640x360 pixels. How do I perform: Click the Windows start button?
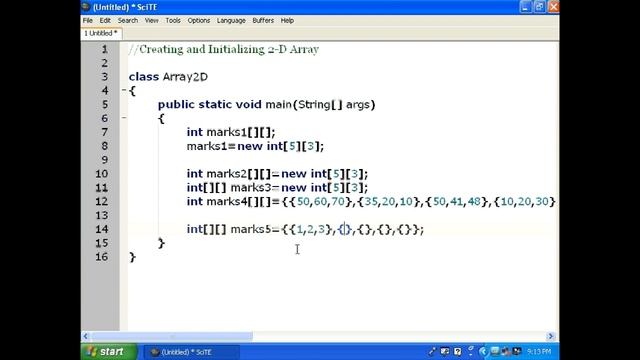[109, 351]
